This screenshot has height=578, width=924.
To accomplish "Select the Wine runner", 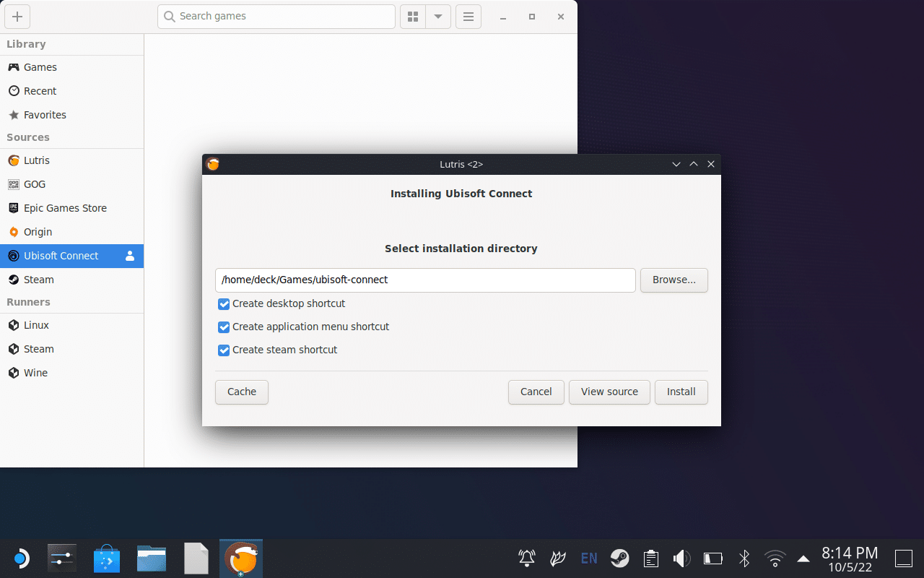I will click(71, 373).
